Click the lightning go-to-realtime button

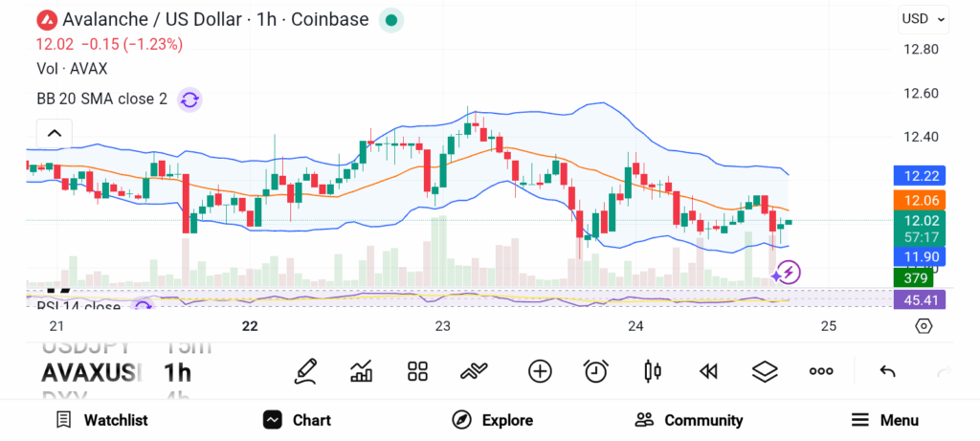[788, 273]
